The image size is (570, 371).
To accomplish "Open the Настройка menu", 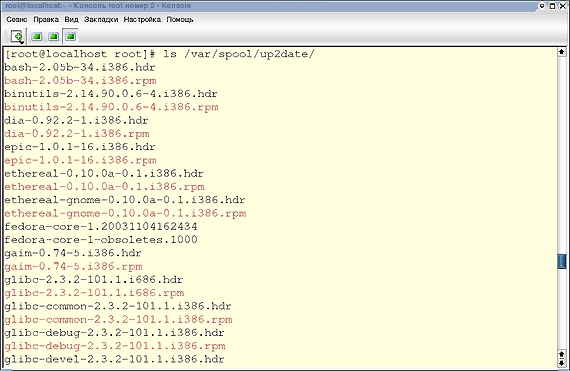I will point(142,20).
